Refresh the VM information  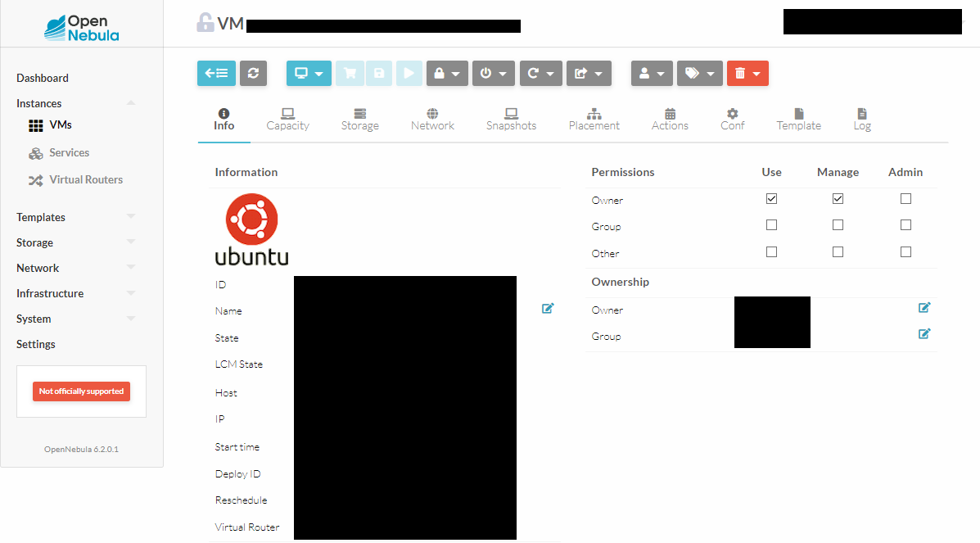coord(253,73)
